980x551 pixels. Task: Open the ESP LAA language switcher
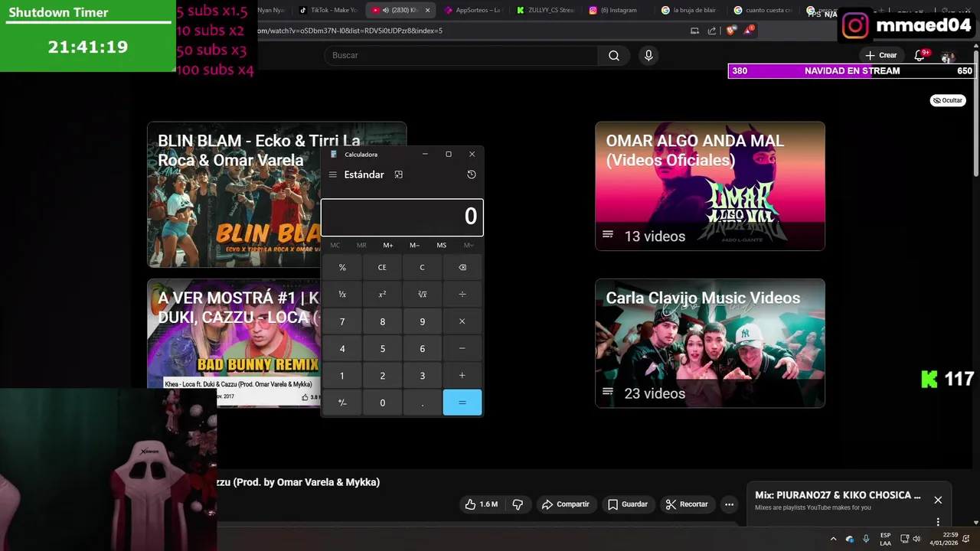point(885,539)
